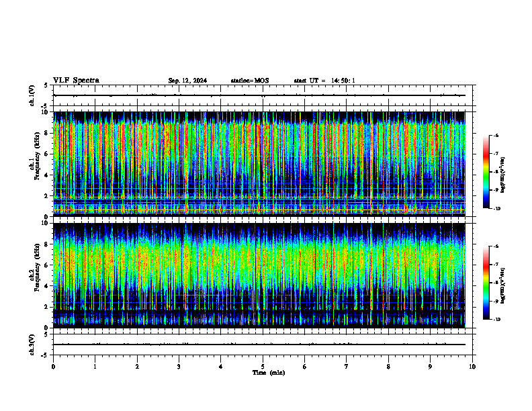Image resolution: width=532 pixels, height=411 pixels.
Task: Click the ch.2 frequency axis tick "2"
Action: pyautogui.click(x=46, y=307)
